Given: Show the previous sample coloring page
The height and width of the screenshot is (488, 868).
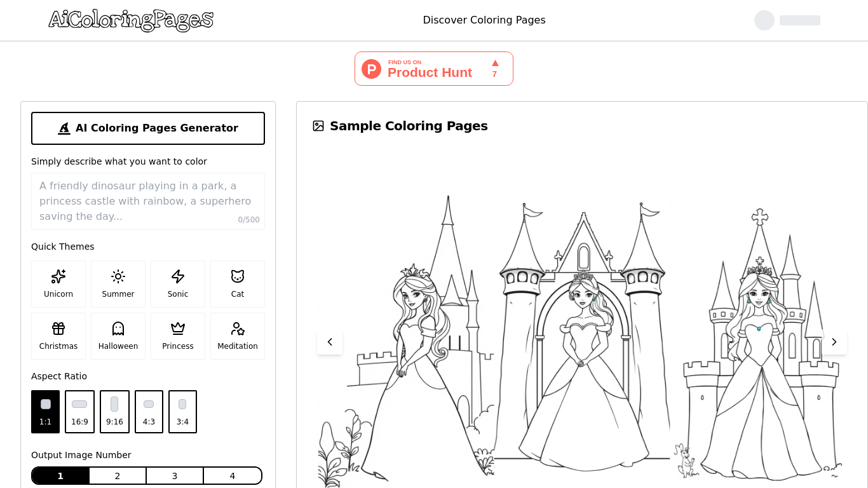Looking at the screenshot, I should point(330,341).
